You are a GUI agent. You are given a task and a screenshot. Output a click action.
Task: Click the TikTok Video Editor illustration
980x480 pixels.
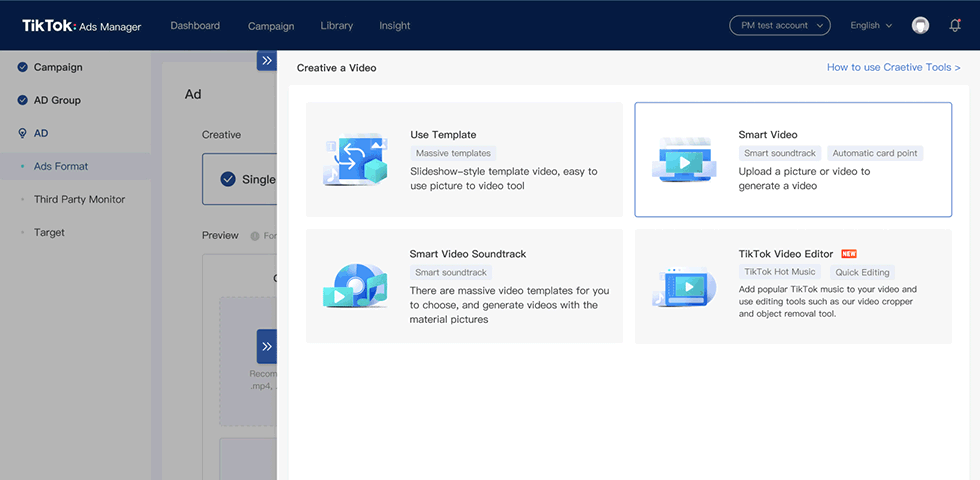coord(684,287)
